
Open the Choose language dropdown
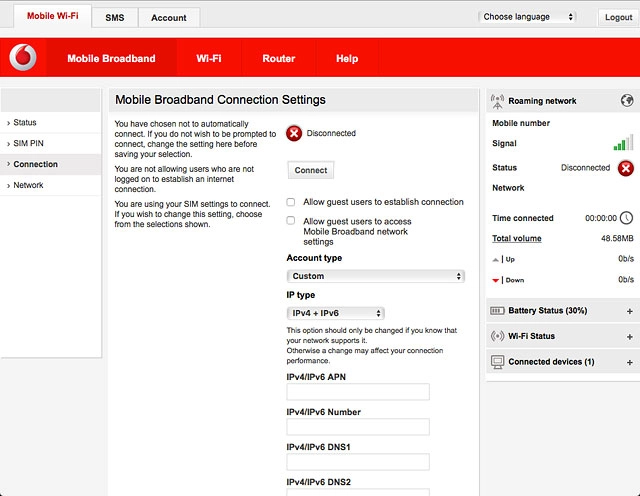tap(528, 17)
